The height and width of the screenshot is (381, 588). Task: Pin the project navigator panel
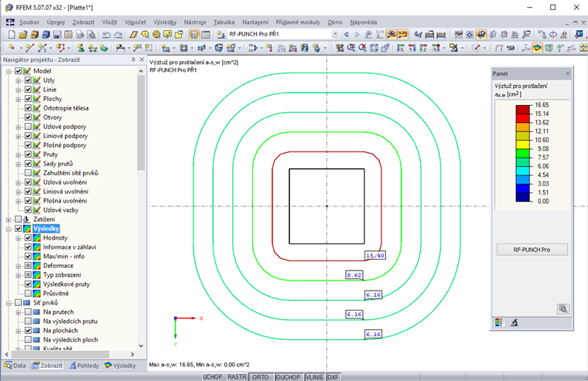point(133,60)
